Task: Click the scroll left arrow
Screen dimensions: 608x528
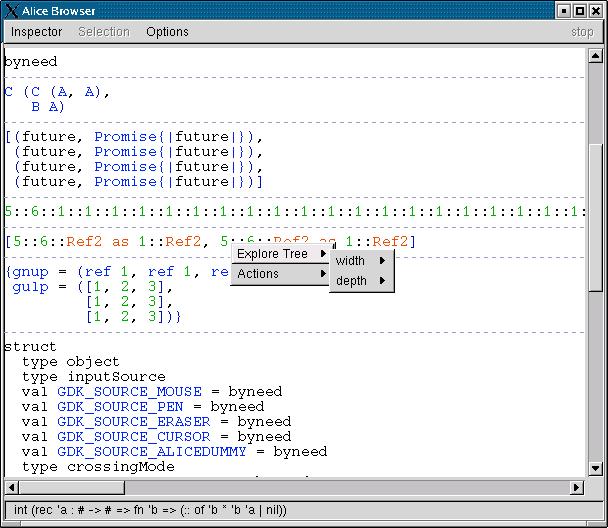Action: (x=11, y=487)
